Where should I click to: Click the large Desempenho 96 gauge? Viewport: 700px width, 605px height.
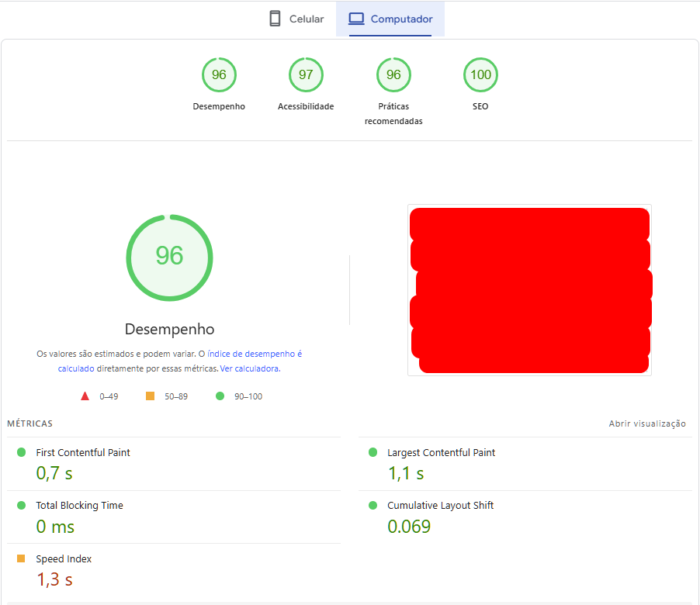click(x=169, y=257)
